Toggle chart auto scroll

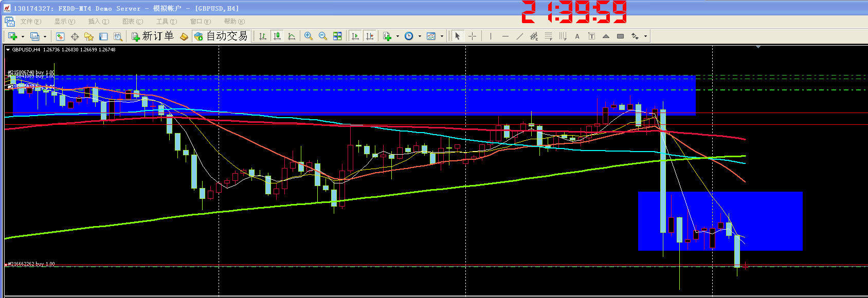click(x=355, y=36)
